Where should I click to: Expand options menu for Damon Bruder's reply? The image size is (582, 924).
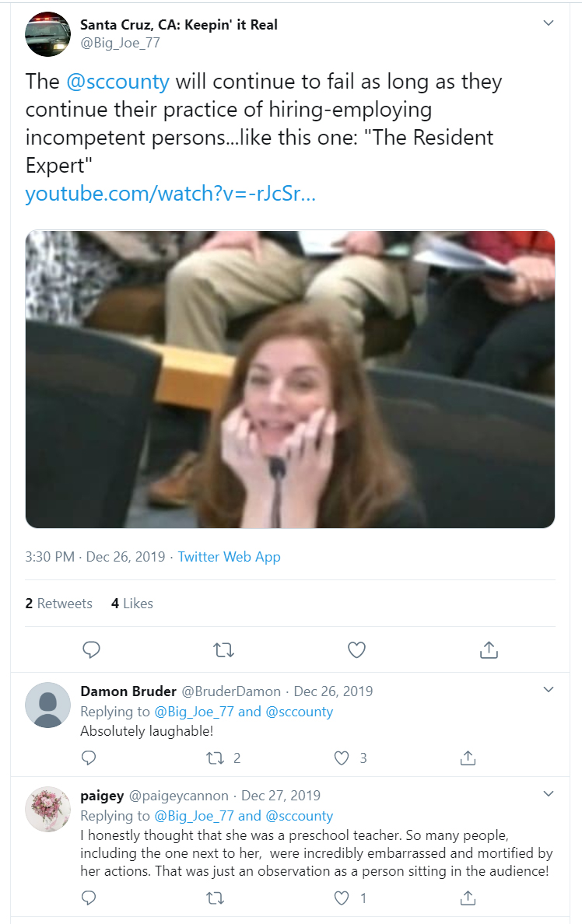tap(549, 690)
